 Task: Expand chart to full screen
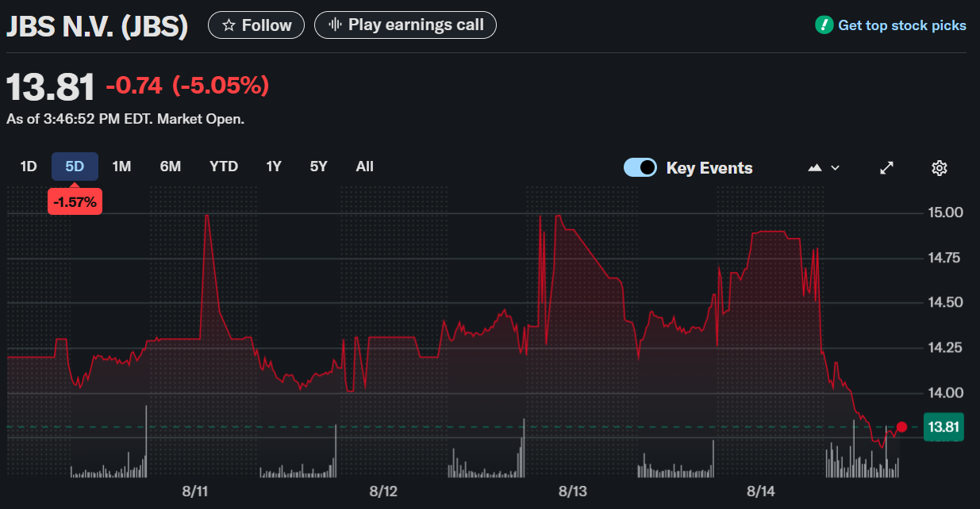[887, 168]
